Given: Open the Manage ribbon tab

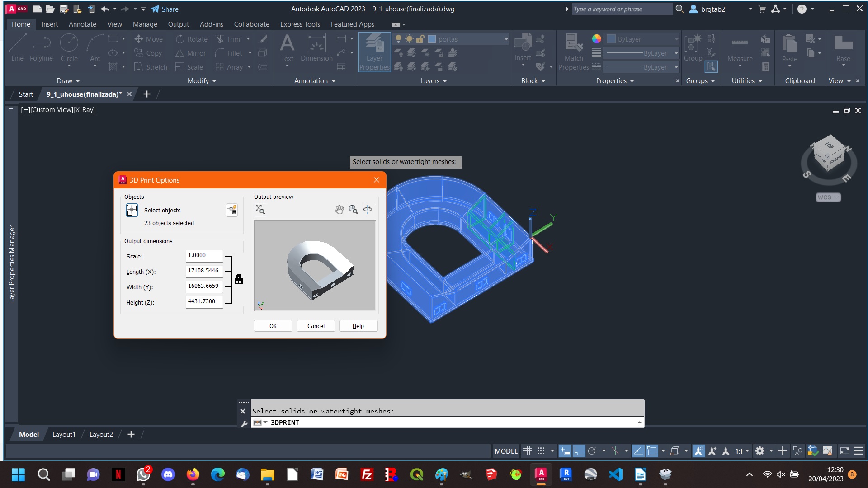Looking at the screenshot, I should (145, 24).
